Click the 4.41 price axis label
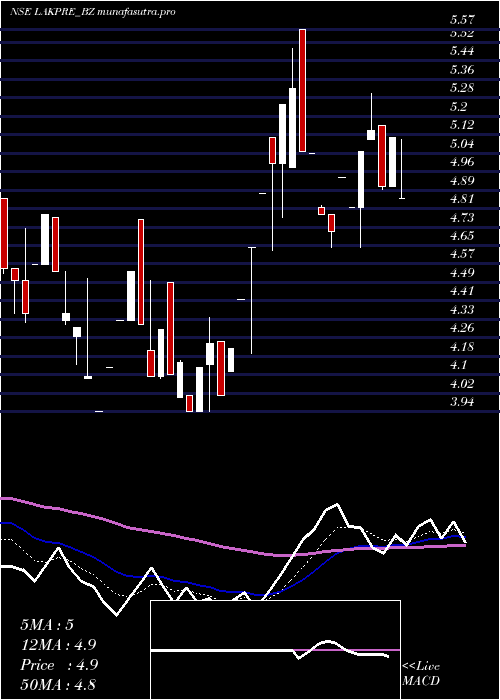The width and height of the screenshot is (500, 700). coord(462,291)
